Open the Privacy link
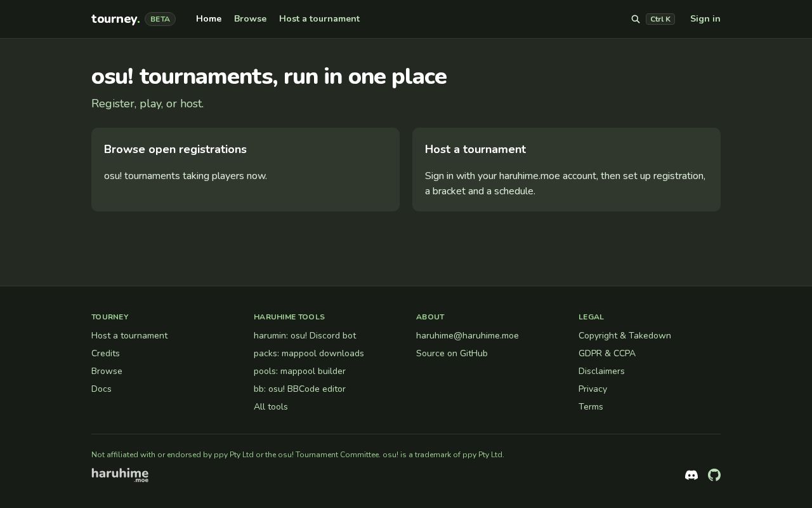The height and width of the screenshot is (508, 812). 593,389
